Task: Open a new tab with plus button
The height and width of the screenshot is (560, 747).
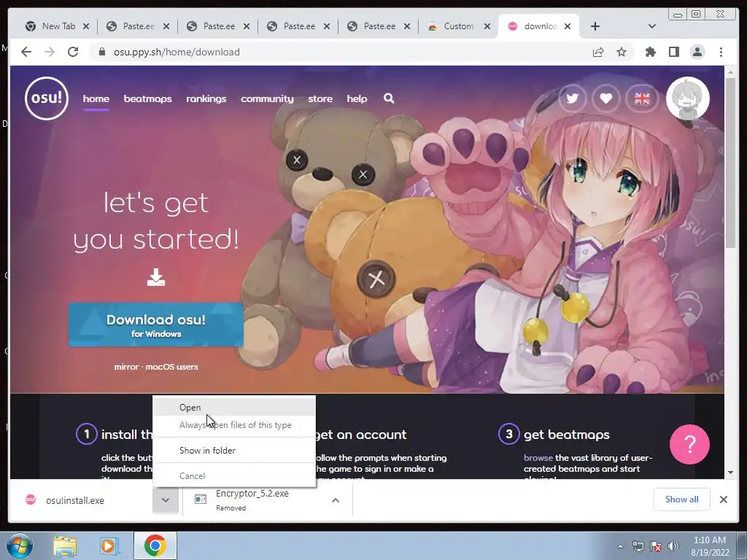Action: (x=595, y=26)
